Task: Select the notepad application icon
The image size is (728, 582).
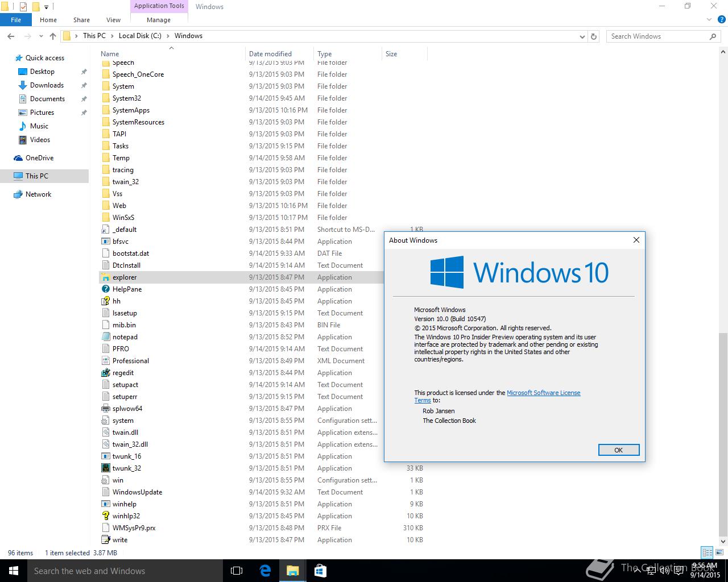Action: pos(105,337)
